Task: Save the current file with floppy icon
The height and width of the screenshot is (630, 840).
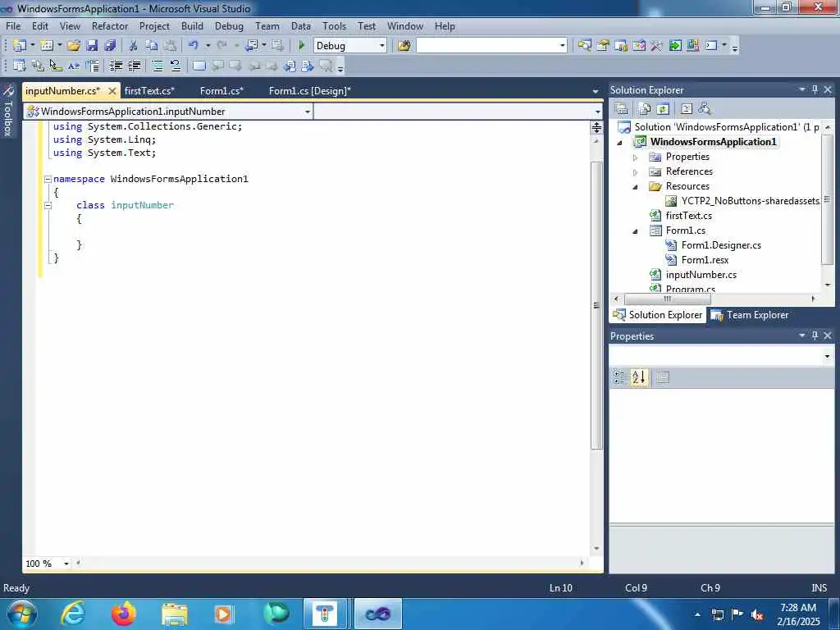Action: tap(92, 46)
